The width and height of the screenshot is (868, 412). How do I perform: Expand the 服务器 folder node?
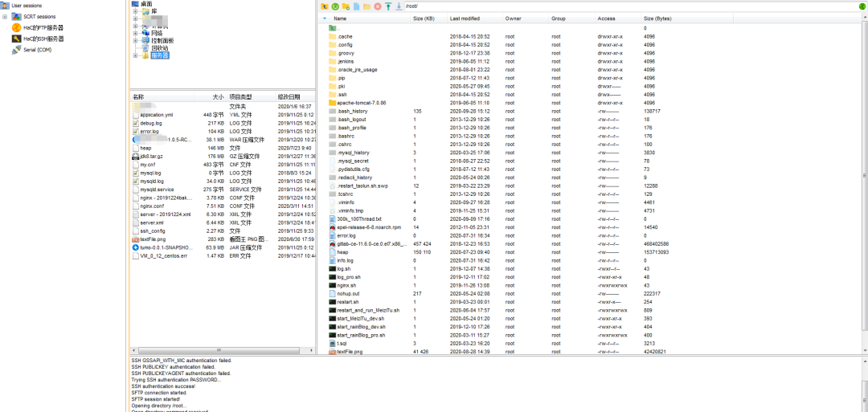[x=135, y=55]
